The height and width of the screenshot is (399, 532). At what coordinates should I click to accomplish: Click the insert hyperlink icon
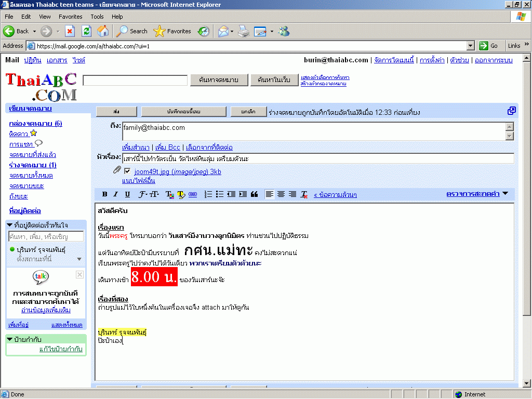point(193,194)
